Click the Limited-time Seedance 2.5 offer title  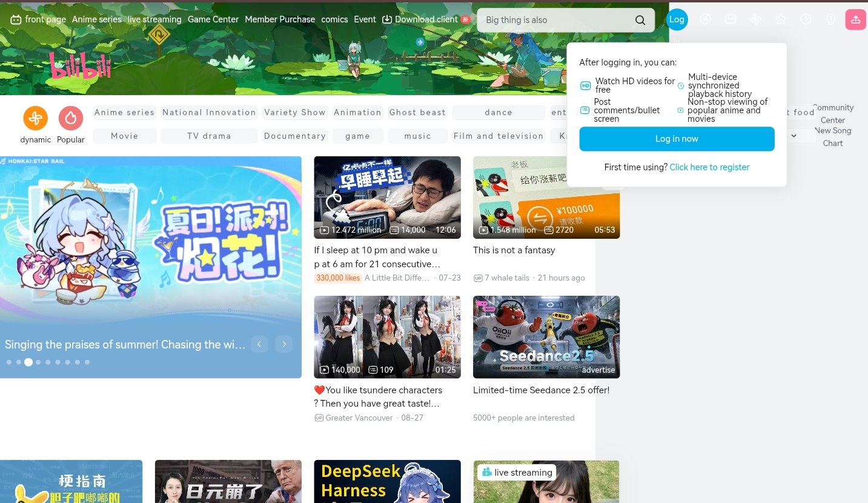tap(541, 390)
